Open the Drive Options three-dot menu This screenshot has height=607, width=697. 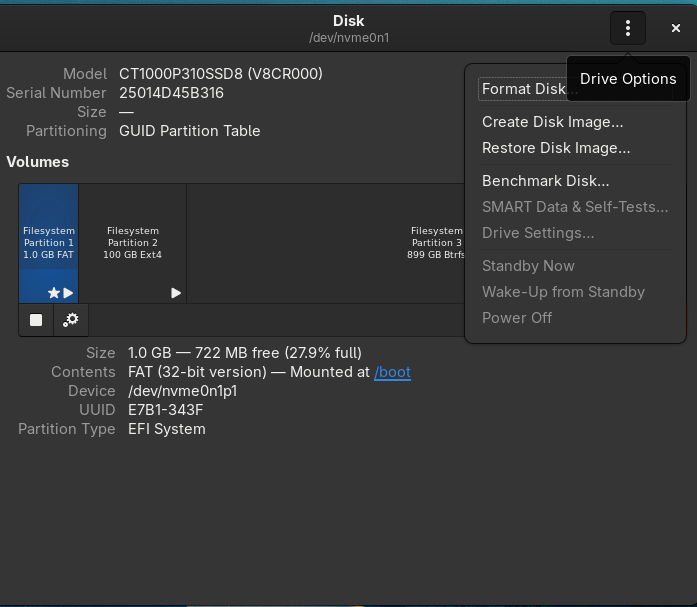coord(628,28)
